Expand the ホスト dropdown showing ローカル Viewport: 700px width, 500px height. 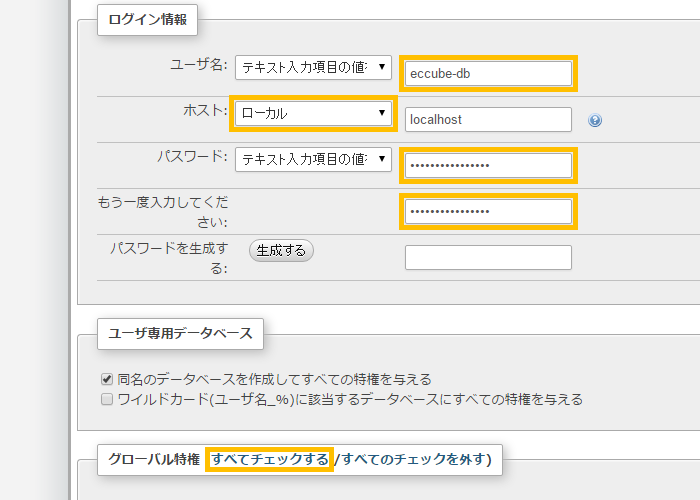point(311,113)
